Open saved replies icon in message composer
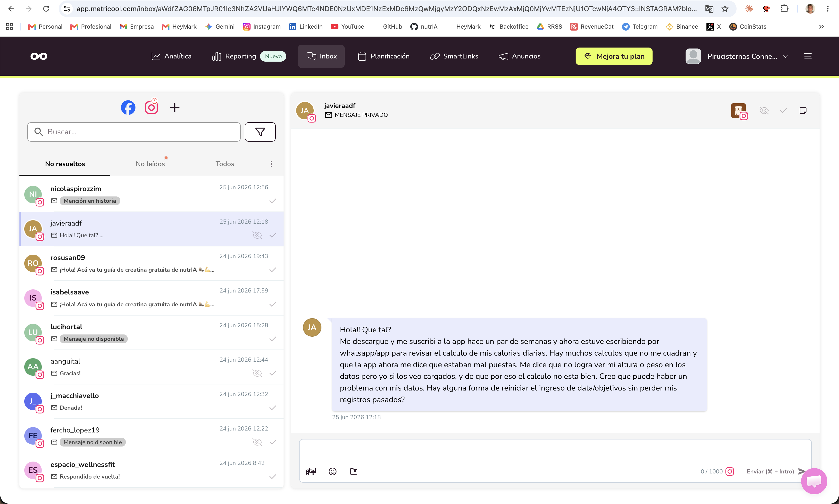 click(353, 471)
